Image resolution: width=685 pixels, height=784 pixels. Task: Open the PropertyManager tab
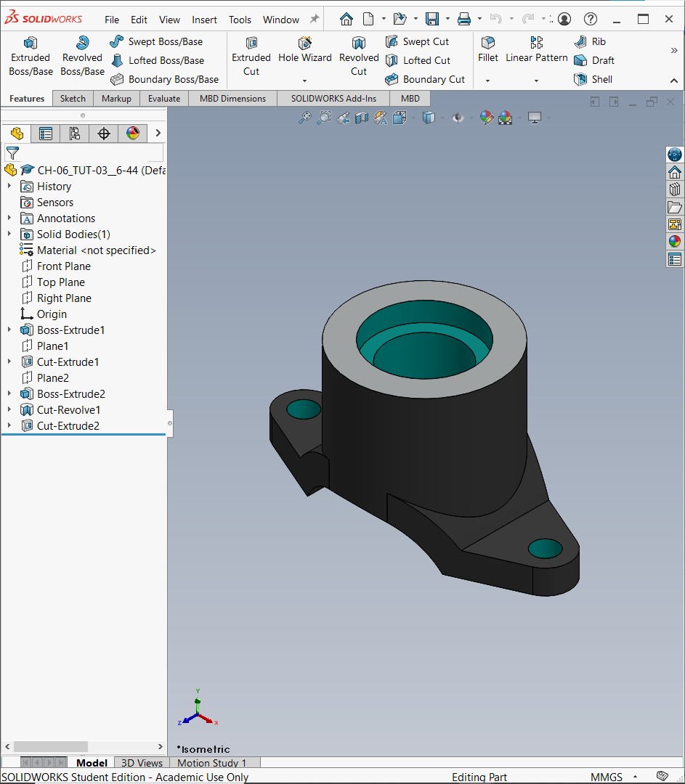point(46,134)
